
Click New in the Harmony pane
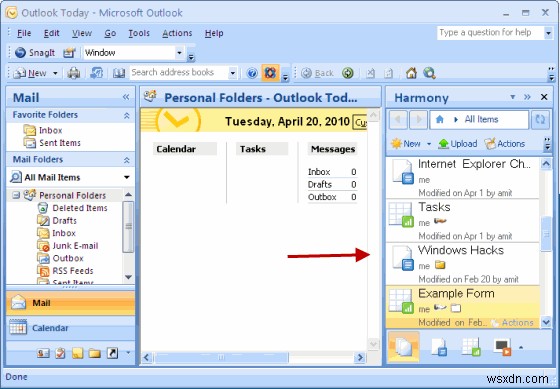tap(406, 144)
